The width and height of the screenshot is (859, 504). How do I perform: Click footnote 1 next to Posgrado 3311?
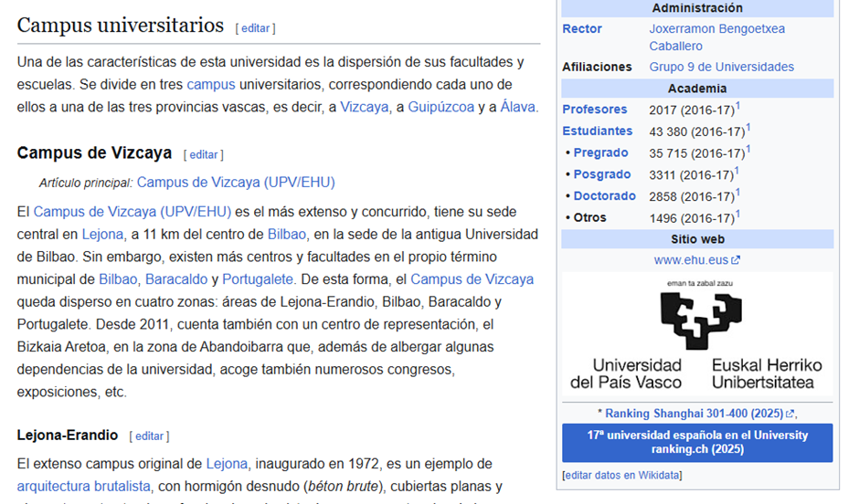[737, 171]
